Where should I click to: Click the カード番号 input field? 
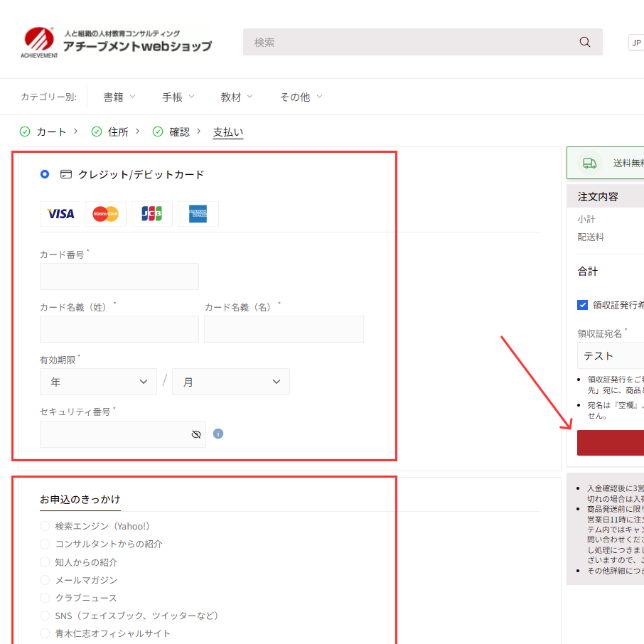coord(119,277)
